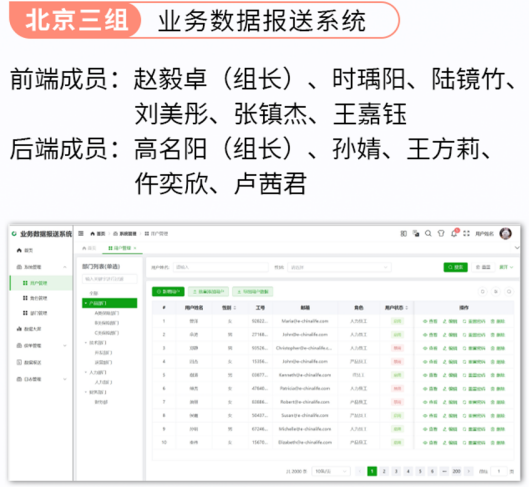Click edit link in Maria@e-chinalife.com row
The height and width of the screenshot is (488, 530).
point(450,321)
